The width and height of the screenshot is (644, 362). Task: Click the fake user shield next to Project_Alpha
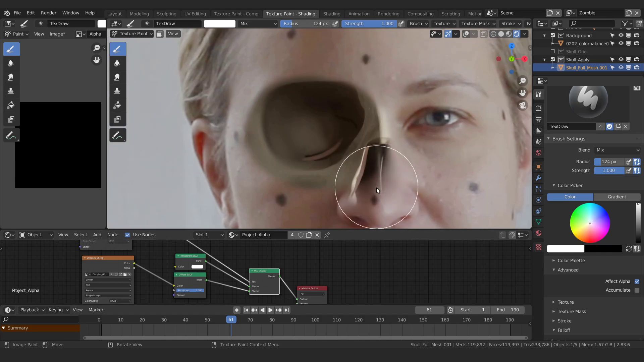[x=301, y=235]
